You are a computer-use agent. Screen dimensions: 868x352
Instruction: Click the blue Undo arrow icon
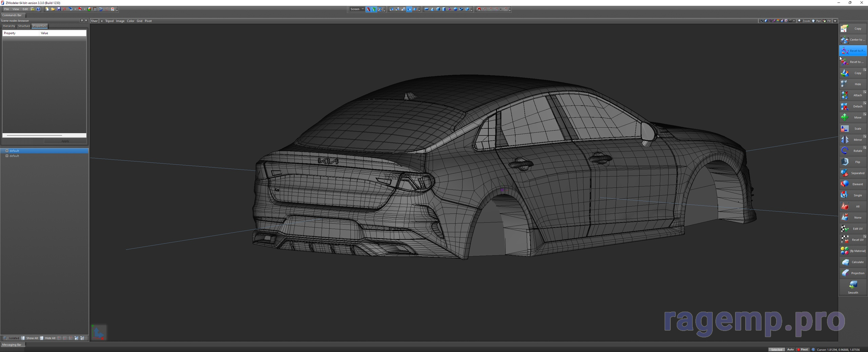click(x=101, y=9)
